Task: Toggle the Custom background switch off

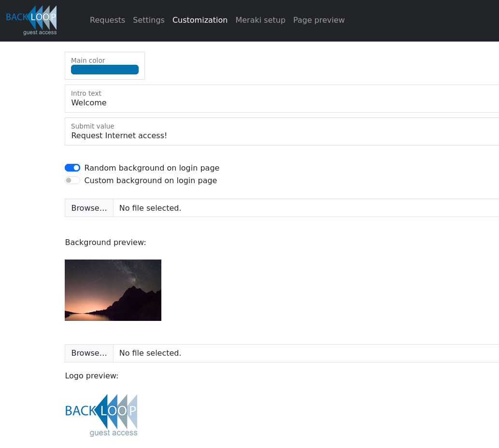Action: point(72,180)
